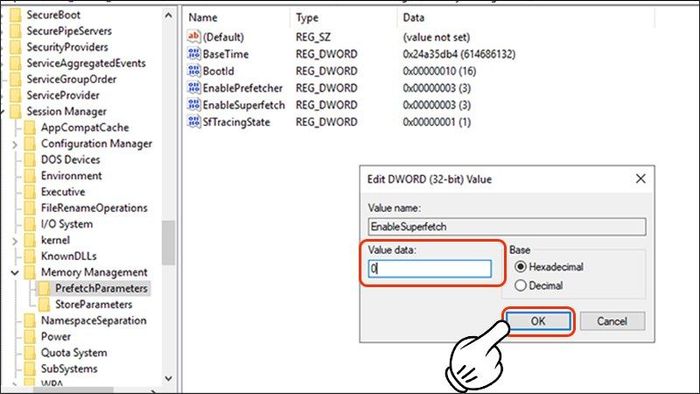Click the EnableSuperfetch DWORD icon
The image size is (700, 394).
coord(194,104)
